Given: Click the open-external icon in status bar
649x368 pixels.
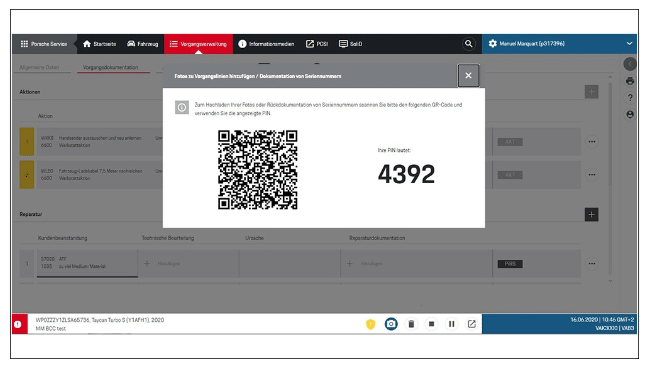Looking at the screenshot, I should tap(471, 324).
